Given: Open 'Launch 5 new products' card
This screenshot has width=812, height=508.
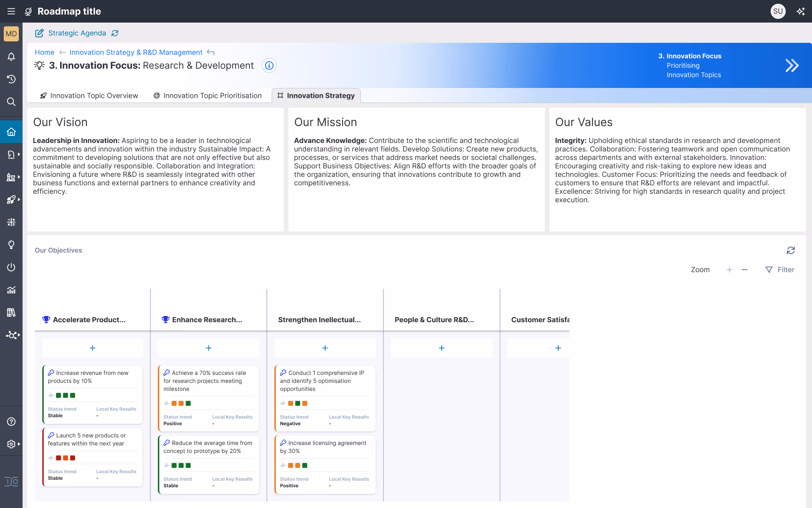Looking at the screenshot, I should (93, 457).
